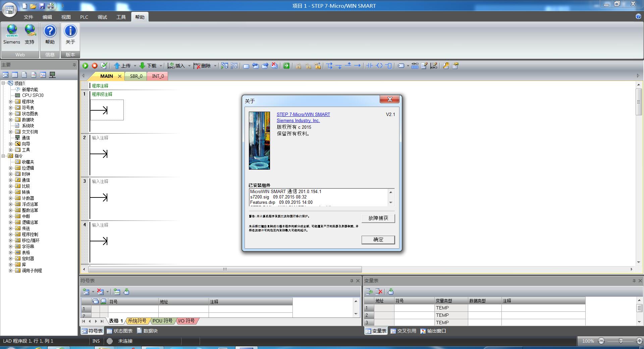The image size is (644, 349).
Task: Open the 文件 ribbon tab
Action: (x=29, y=17)
